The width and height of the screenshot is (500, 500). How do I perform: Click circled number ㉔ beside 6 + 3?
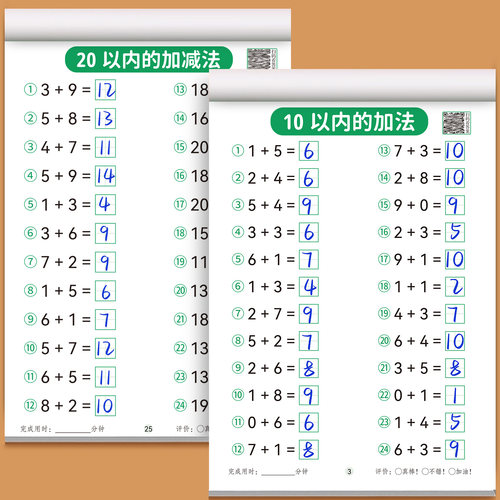click(384, 450)
